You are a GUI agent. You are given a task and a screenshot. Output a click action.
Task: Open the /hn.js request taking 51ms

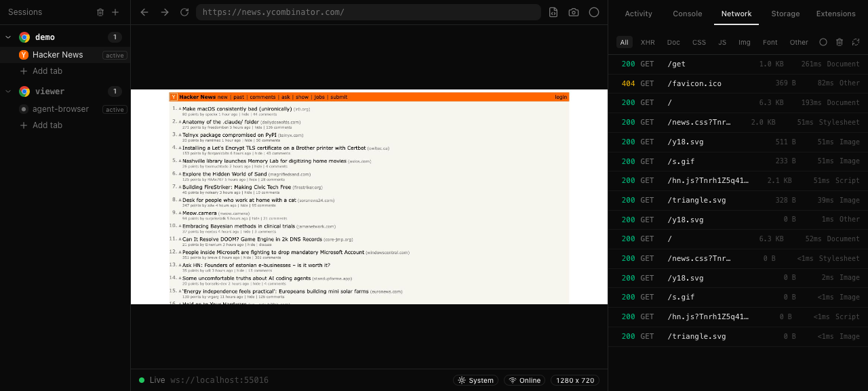pos(738,181)
